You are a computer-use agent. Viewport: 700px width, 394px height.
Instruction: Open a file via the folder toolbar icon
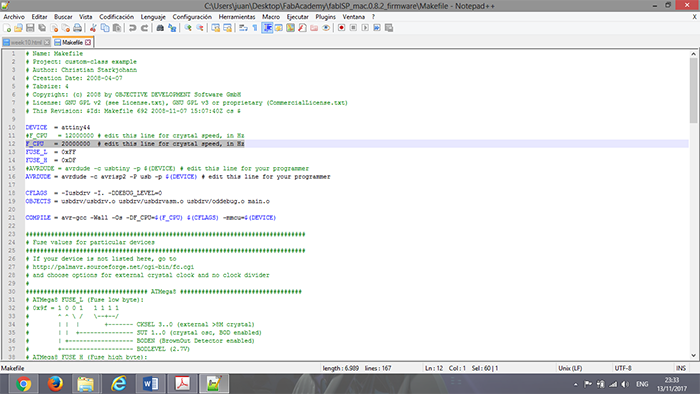(18, 28)
